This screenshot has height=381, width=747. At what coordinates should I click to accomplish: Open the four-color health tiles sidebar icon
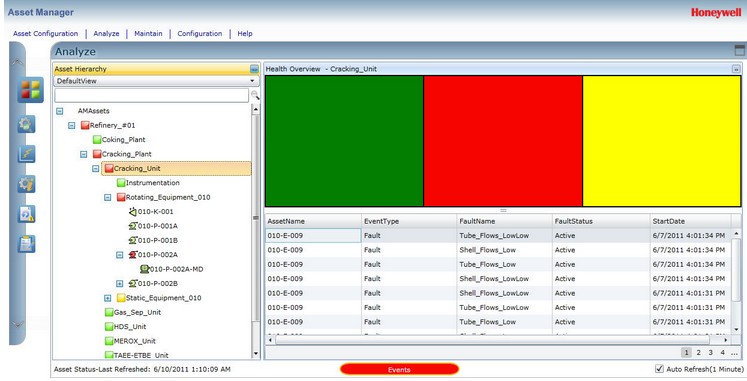30,90
